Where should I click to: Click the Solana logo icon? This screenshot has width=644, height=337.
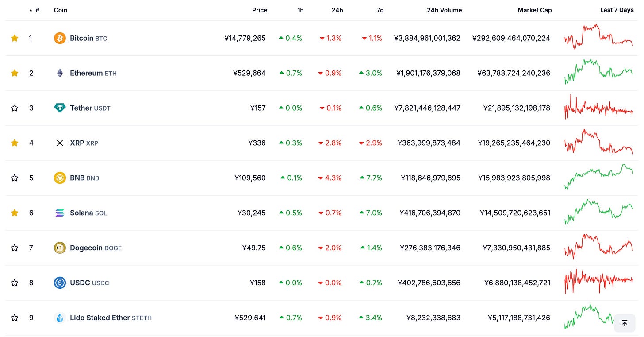(x=60, y=213)
